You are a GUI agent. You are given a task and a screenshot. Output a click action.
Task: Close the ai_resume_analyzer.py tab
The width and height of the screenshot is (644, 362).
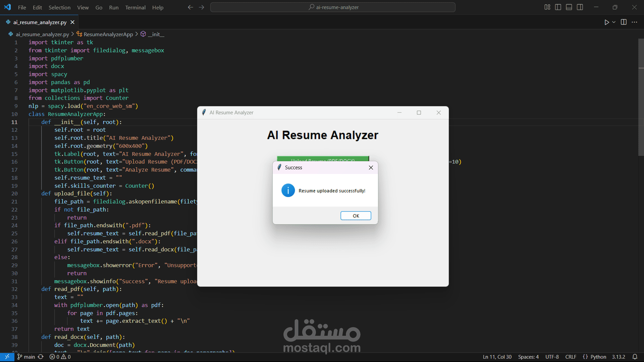[72, 22]
